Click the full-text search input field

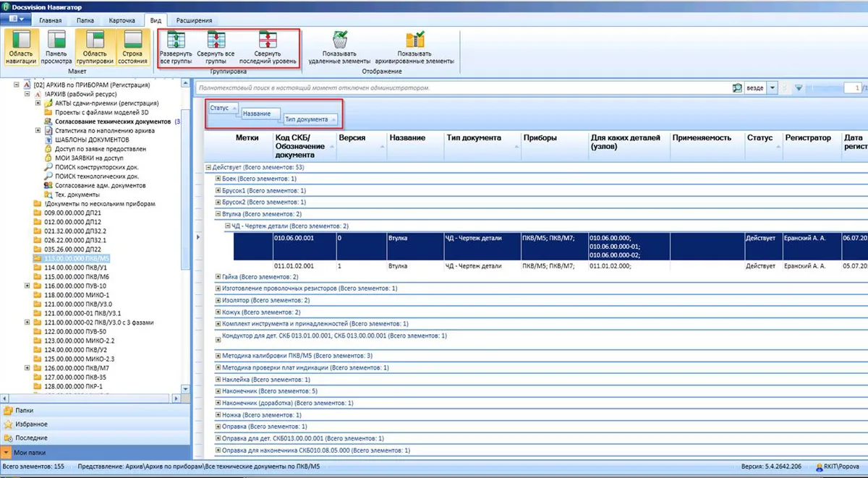pyautogui.click(x=463, y=88)
